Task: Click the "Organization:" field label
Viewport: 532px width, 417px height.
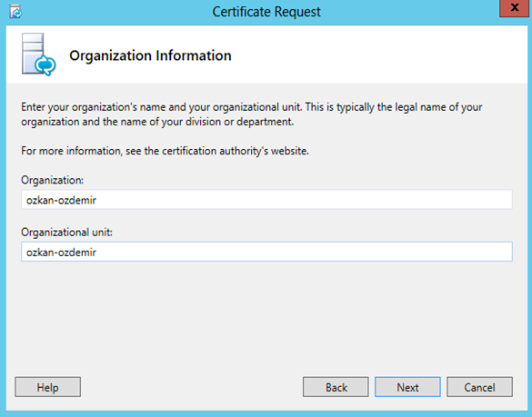Action: [52, 180]
